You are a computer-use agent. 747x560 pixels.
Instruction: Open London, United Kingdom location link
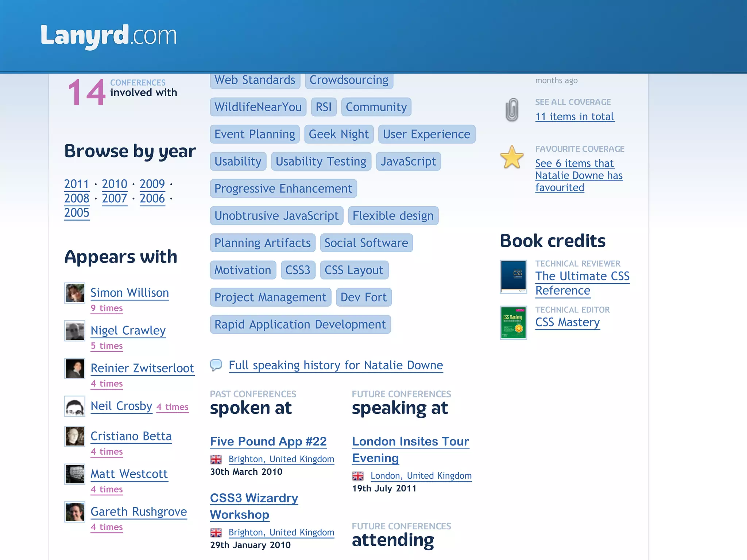421,476
